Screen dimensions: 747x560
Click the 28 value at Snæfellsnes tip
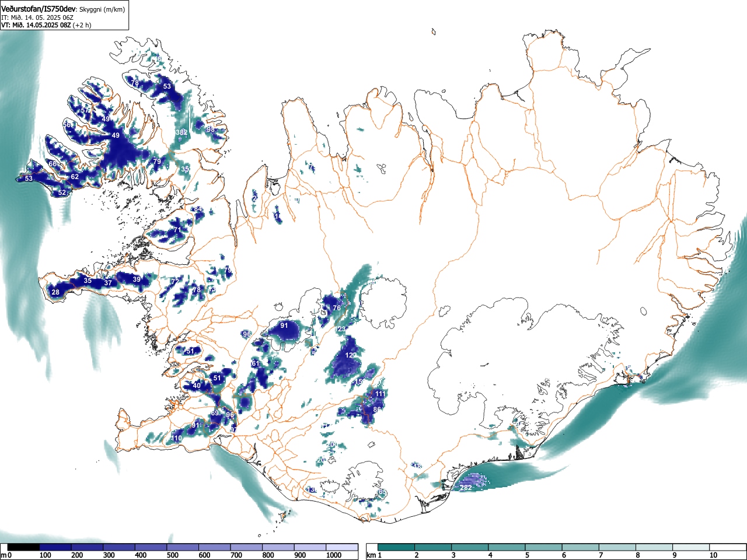[x=55, y=292]
